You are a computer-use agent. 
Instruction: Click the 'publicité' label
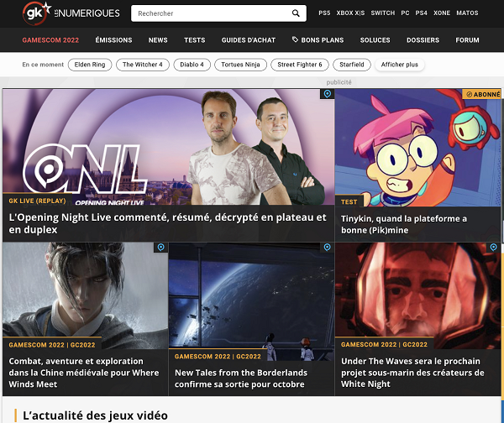(x=339, y=82)
